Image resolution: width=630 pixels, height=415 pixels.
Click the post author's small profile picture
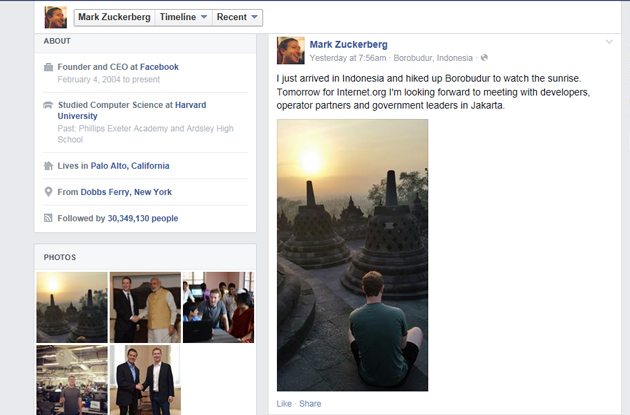tap(291, 51)
